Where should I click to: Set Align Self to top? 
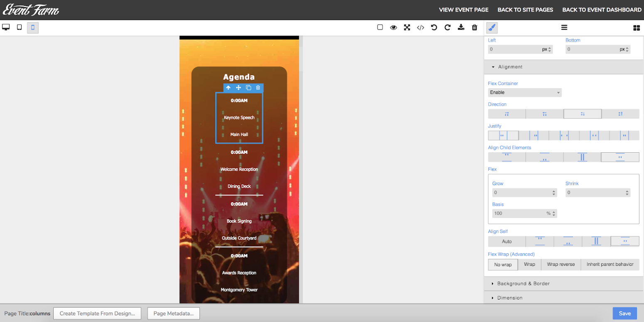tap(540, 241)
